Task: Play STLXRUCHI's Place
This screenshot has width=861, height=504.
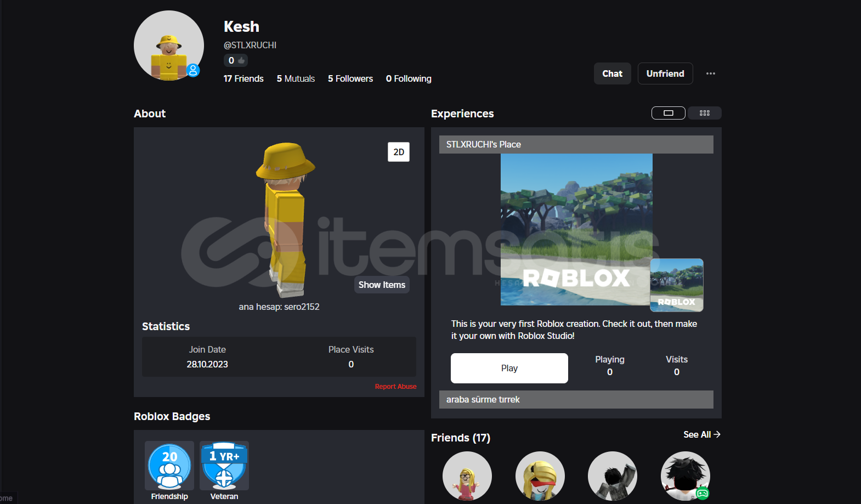Action: pyautogui.click(x=509, y=368)
